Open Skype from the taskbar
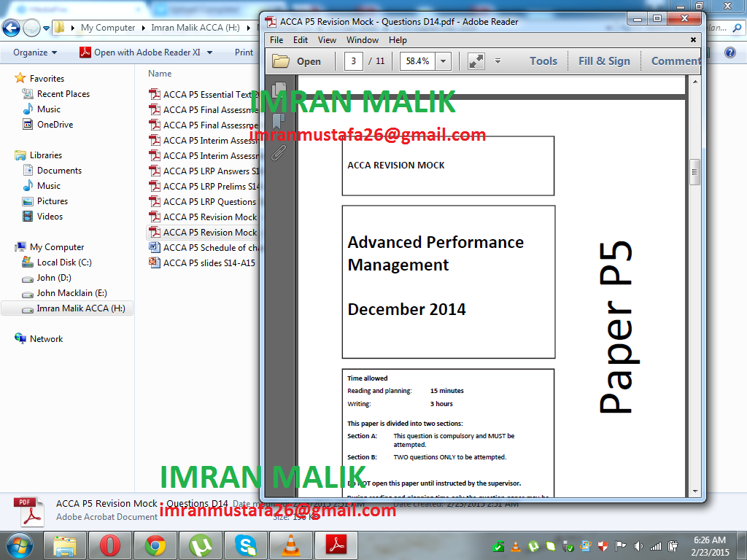747x560 pixels. 246,545
